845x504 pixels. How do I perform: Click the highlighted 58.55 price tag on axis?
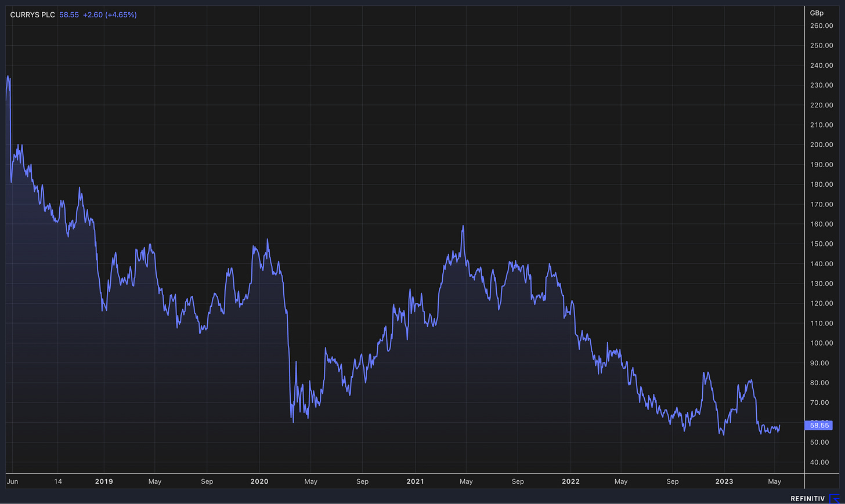click(819, 425)
